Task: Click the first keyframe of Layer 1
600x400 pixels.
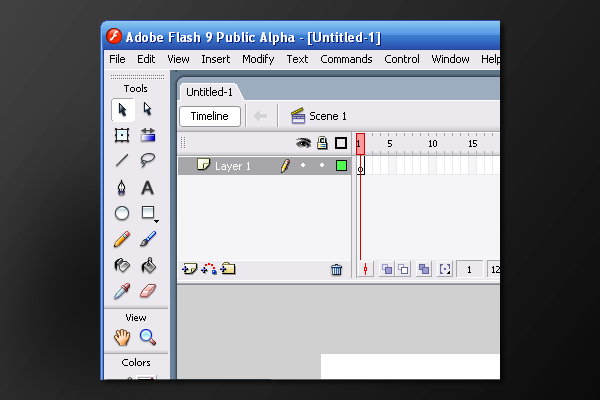Action: (360, 166)
